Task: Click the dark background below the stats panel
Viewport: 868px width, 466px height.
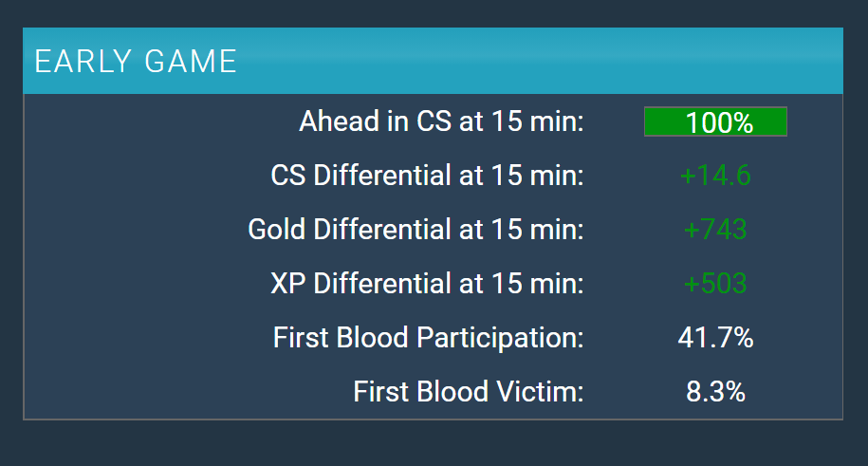Action: (433, 443)
